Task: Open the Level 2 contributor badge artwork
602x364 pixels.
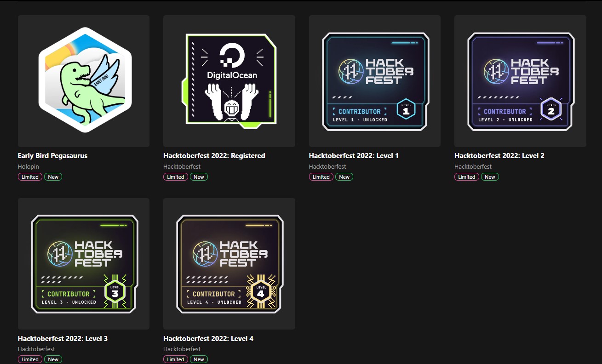Action: pos(520,80)
